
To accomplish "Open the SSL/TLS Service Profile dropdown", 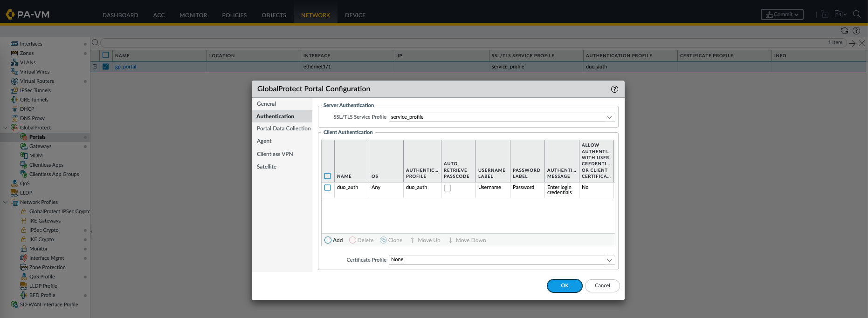I will tap(609, 117).
